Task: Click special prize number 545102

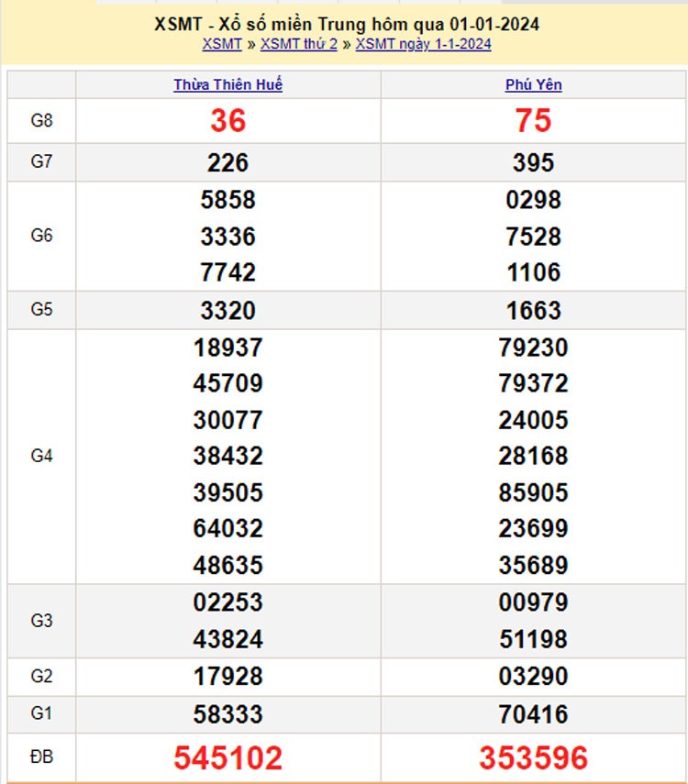Action: click(228, 758)
